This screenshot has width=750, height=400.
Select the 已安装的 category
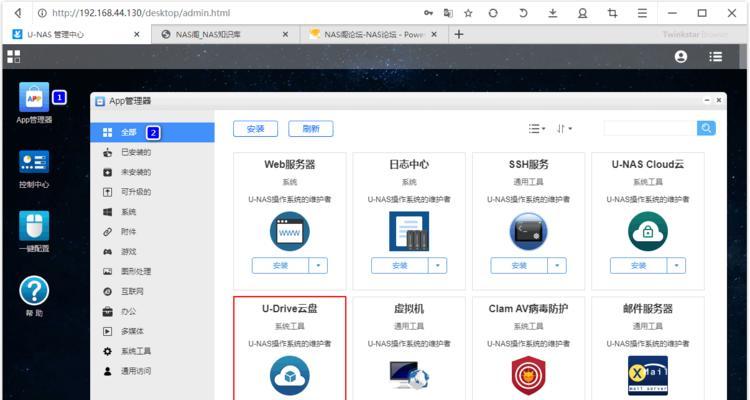coord(152,153)
